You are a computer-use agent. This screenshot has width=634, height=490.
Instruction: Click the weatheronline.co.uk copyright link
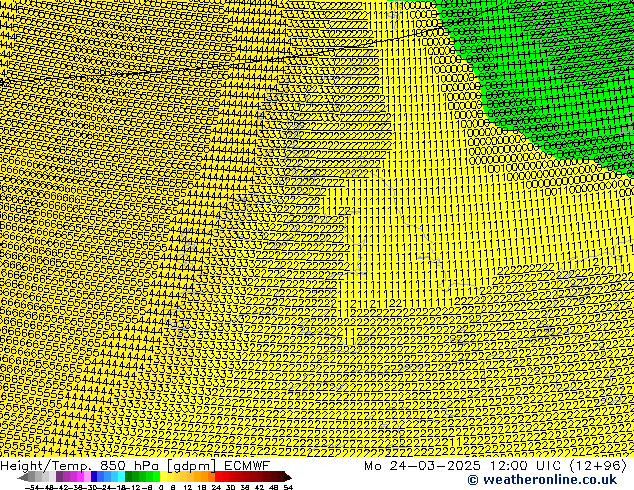point(542,480)
